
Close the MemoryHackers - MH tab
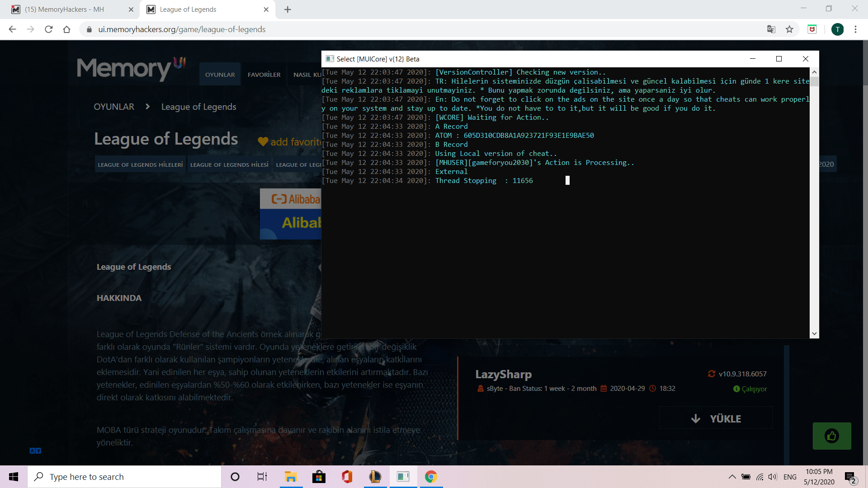pos(131,9)
